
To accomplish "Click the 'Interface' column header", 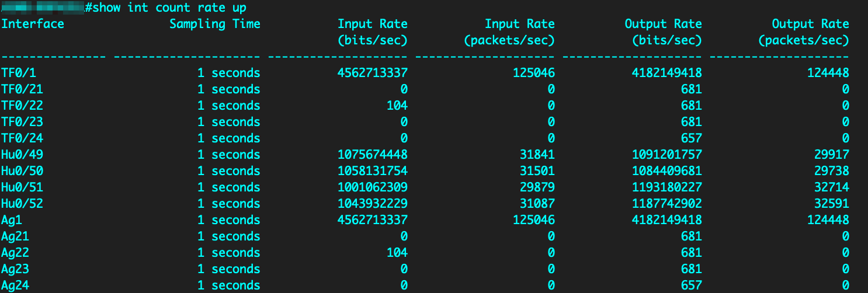I will pos(32,24).
